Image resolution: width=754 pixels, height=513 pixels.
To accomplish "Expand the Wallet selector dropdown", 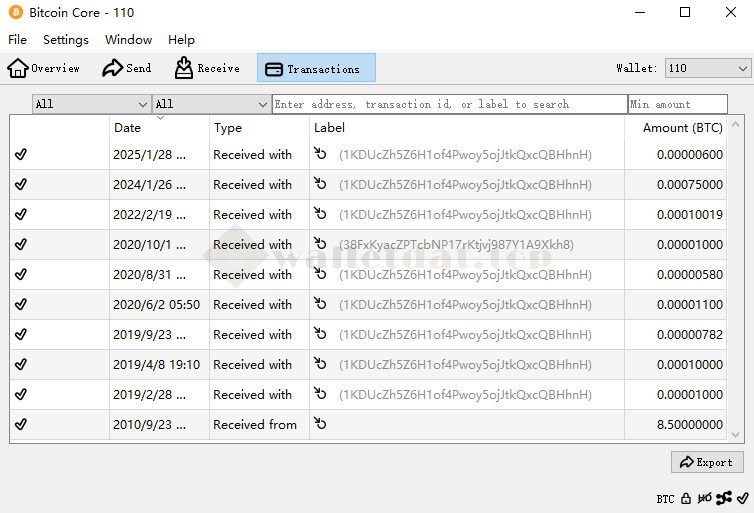I will [x=707, y=68].
